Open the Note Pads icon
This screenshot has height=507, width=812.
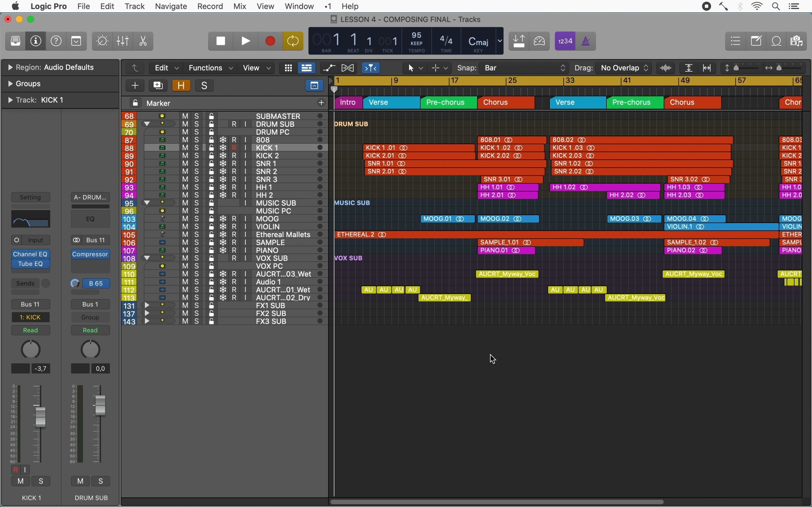coord(756,41)
